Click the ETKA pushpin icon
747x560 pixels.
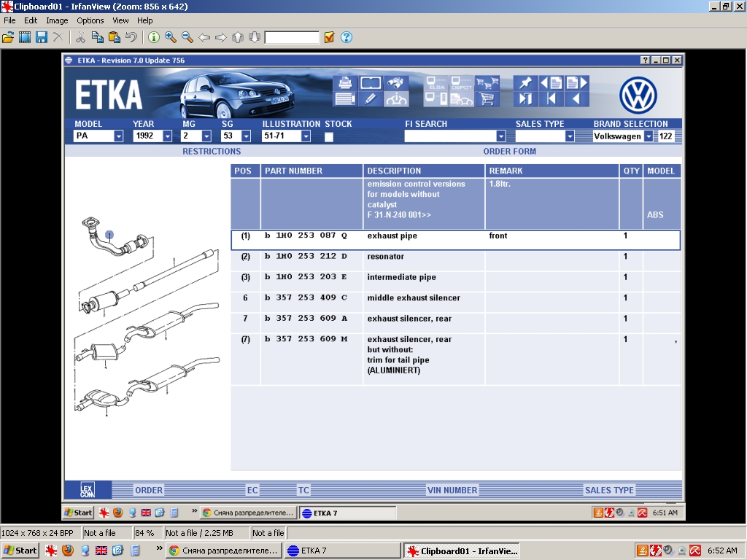[x=525, y=83]
